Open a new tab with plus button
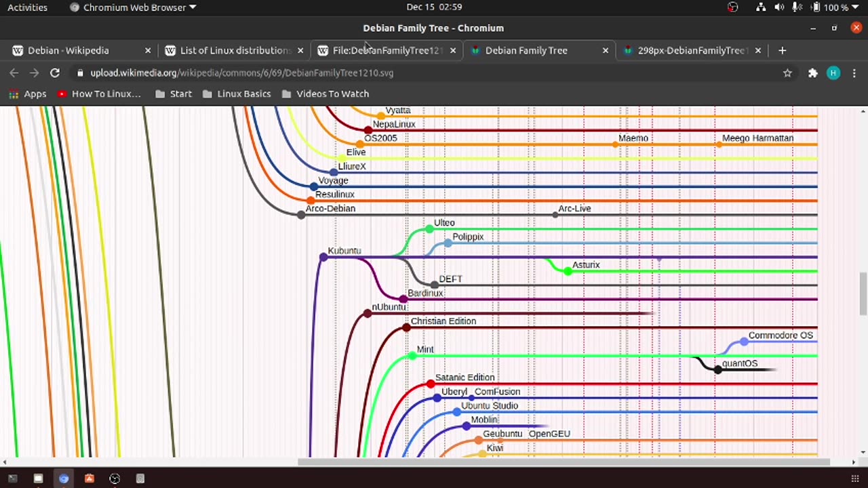 [x=782, y=50]
